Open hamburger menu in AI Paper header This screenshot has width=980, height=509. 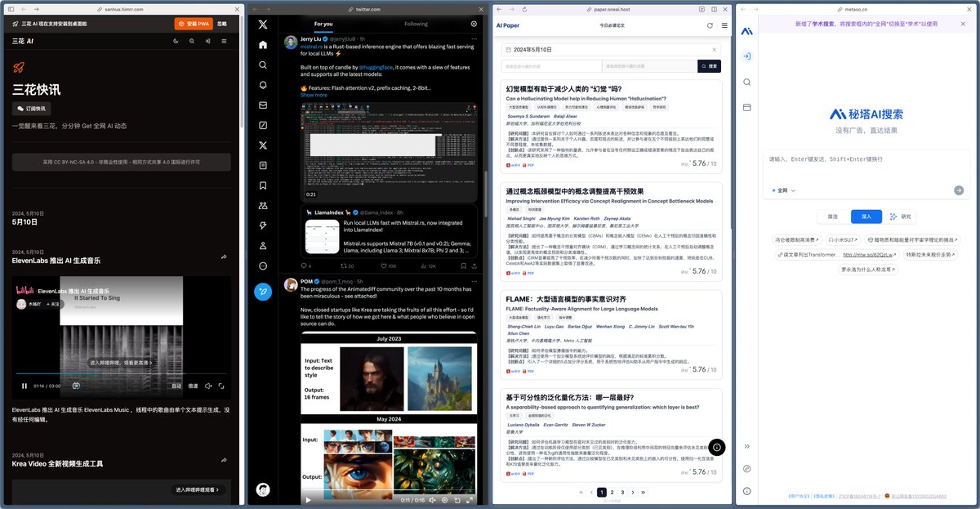(724, 25)
